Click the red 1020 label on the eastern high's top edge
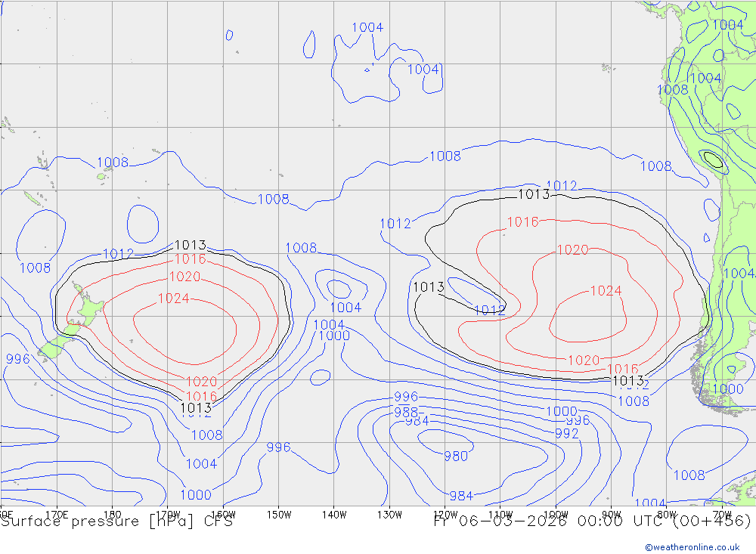The height and width of the screenshot is (554, 756). coord(573,249)
